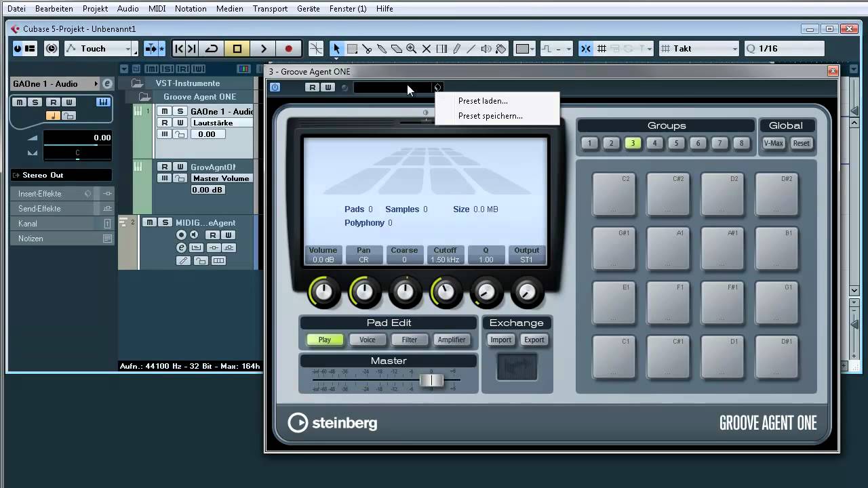The height and width of the screenshot is (488, 868).
Task: Select the Range Selection tool
Action: [x=353, y=49]
